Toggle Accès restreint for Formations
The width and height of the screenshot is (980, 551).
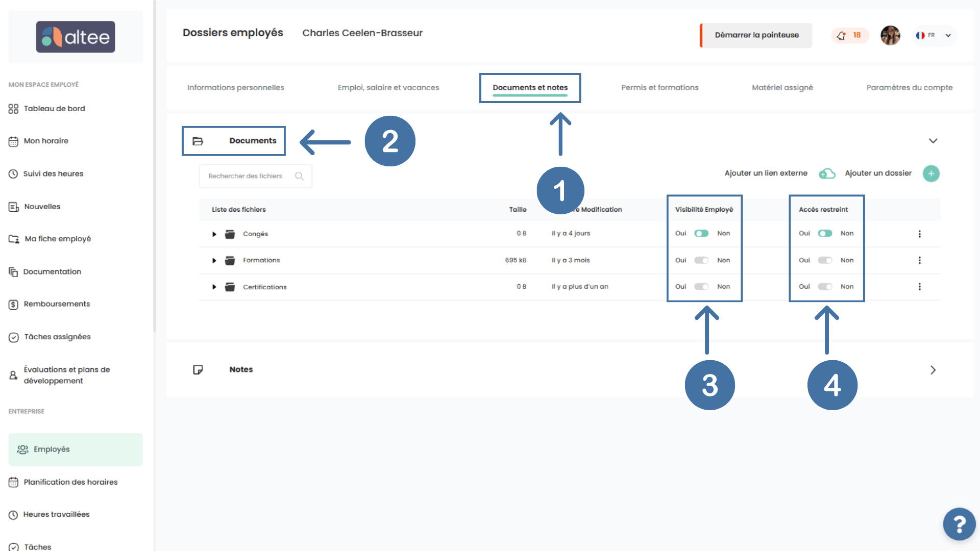825,260
